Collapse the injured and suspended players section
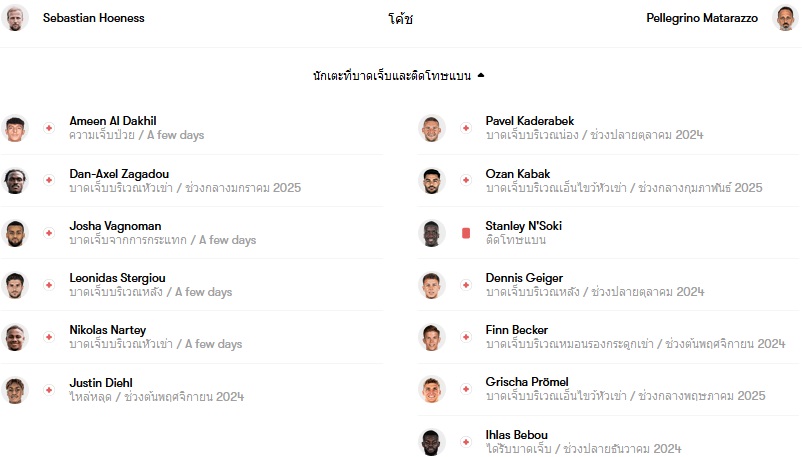 tap(398, 76)
